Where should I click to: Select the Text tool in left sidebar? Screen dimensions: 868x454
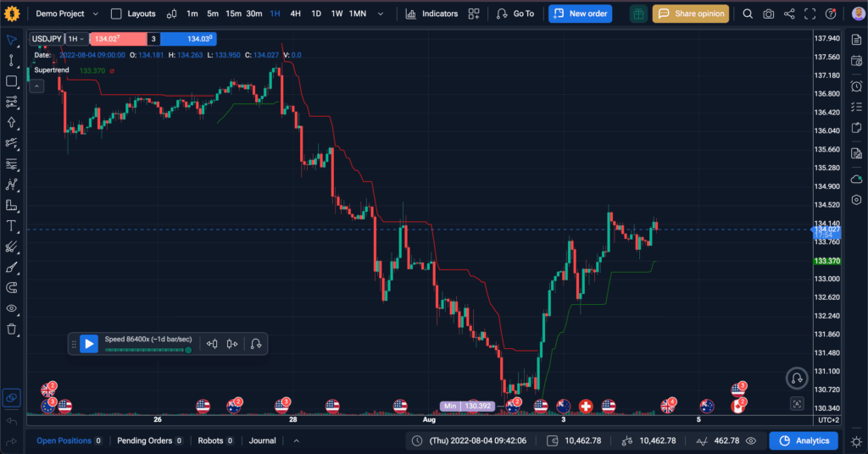click(x=12, y=226)
